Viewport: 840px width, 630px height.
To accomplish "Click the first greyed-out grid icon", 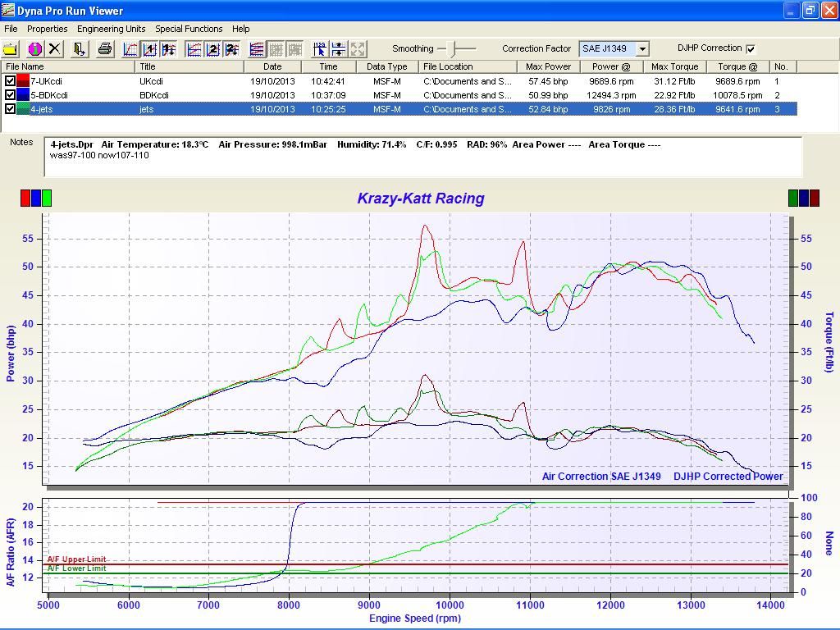I will pyautogui.click(x=276, y=49).
